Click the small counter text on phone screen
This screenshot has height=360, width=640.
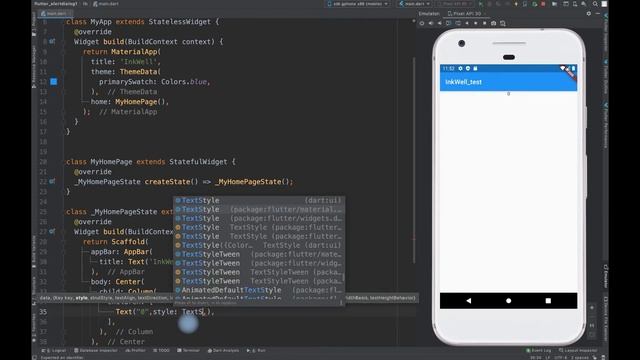(508, 93)
